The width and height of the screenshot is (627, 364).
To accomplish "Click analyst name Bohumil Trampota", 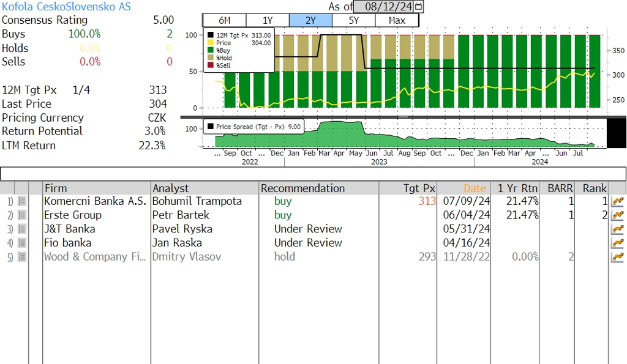I will click(197, 201).
